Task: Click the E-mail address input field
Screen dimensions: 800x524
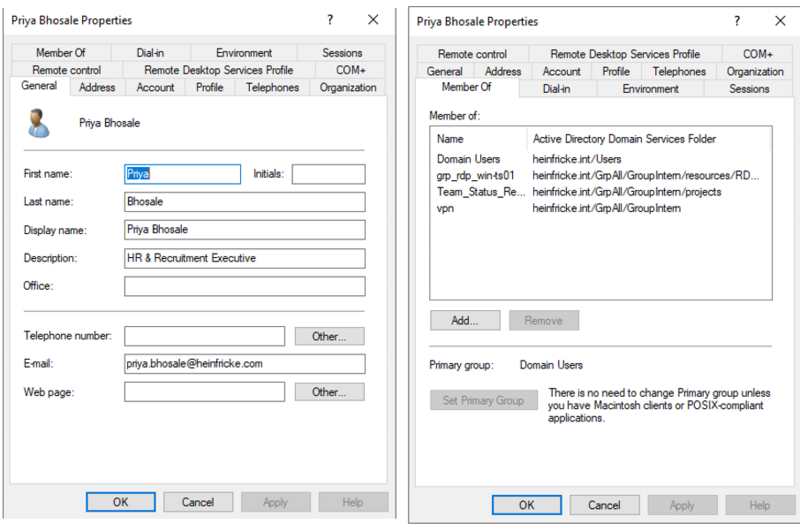Action: pos(244,364)
